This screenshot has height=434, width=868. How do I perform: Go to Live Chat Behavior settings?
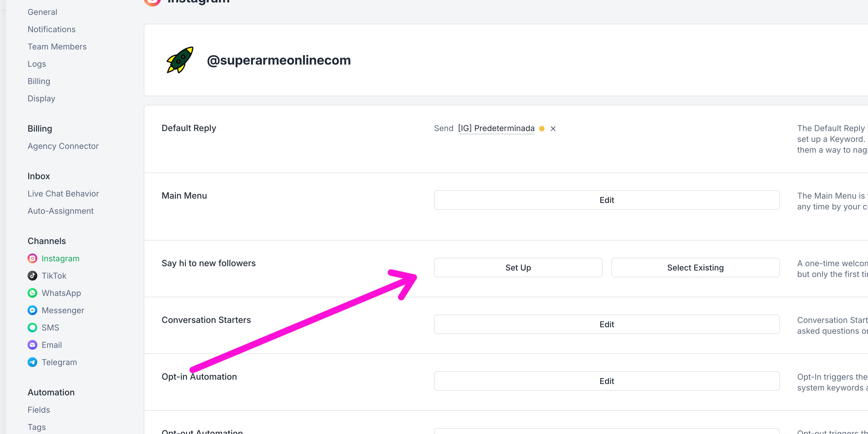[x=63, y=194]
